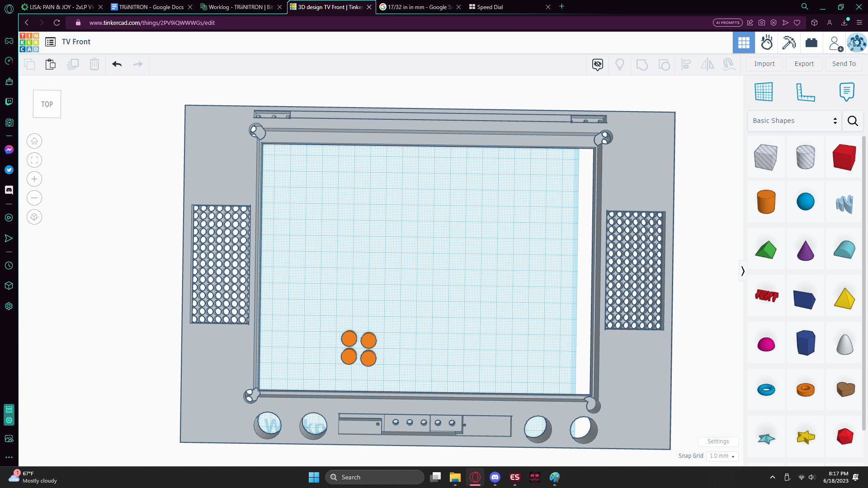Viewport: 868px width, 488px height.
Task: Switch to the Speed Dial tab
Action: point(510,7)
